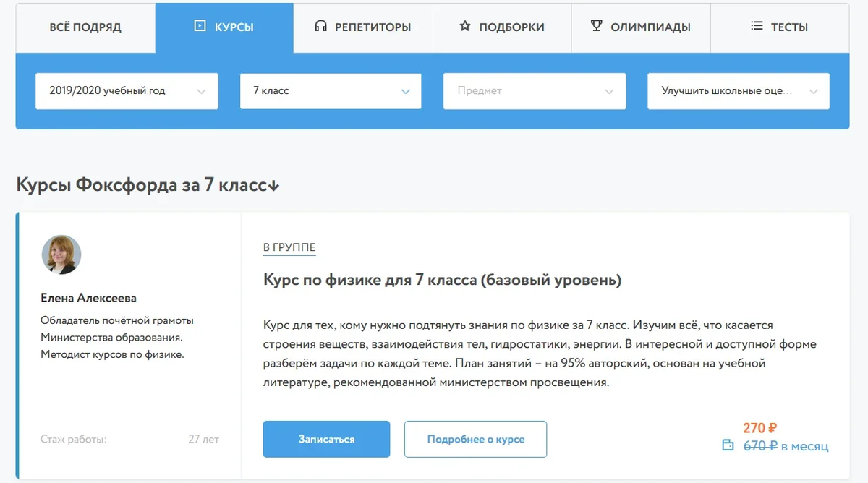Click the sort arrow after the heading '7 класс'
This screenshot has height=483, width=868.
point(273,186)
